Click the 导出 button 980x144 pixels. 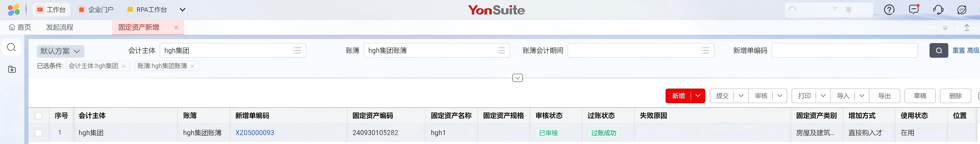pyautogui.click(x=885, y=96)
